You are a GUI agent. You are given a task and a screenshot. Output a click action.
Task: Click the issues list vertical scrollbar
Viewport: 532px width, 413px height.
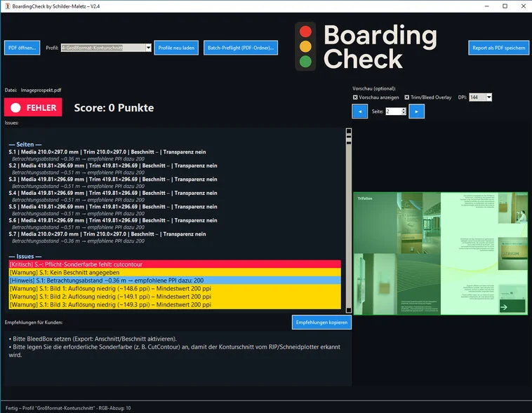[x=348, y=210]
